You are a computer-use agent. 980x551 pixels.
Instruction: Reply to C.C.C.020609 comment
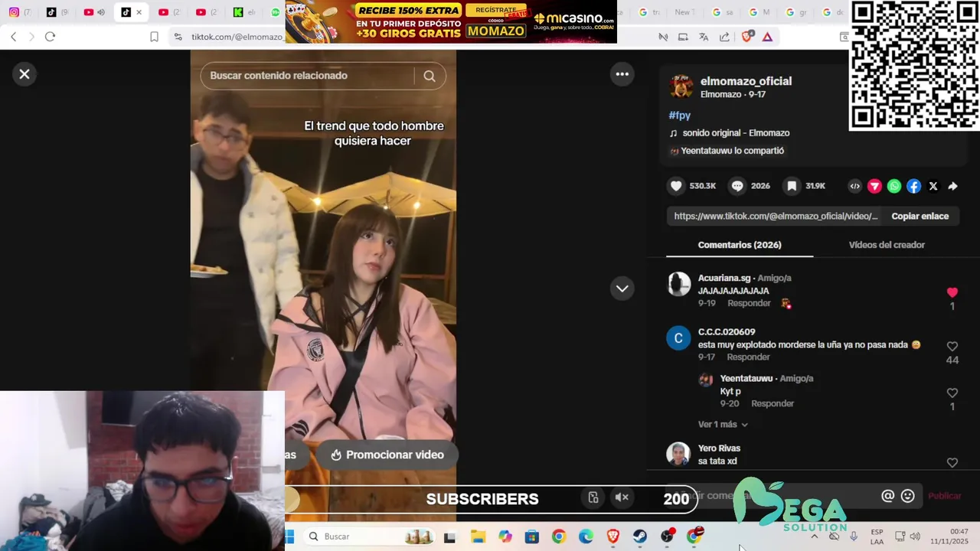tap(748, 357)
